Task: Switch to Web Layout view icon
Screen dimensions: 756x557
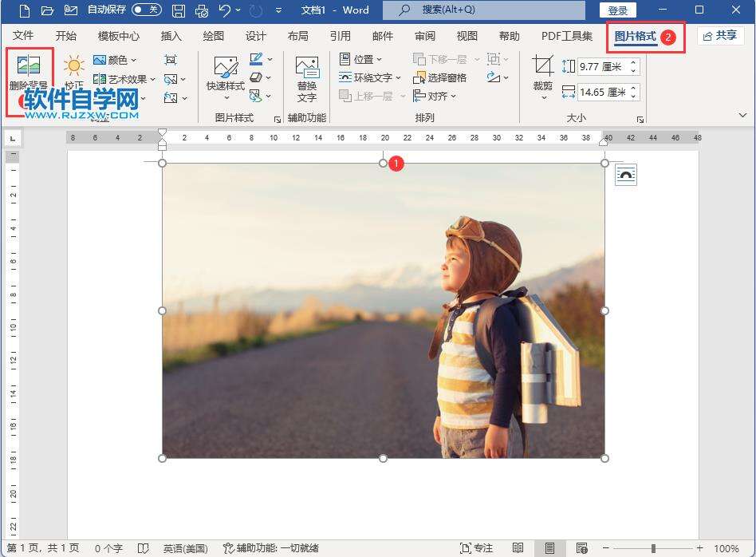Action: [582, 548]
